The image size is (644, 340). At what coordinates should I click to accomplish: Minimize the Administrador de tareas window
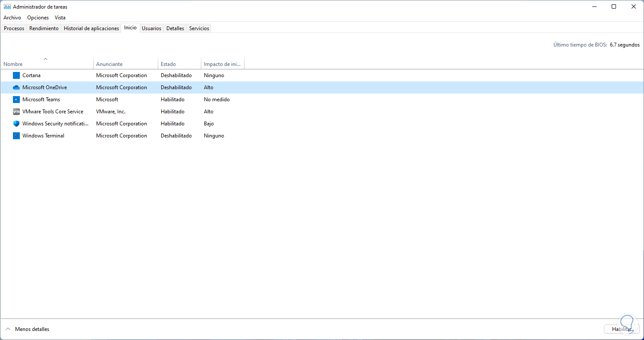pyautogui.click(x=594, y=7)
